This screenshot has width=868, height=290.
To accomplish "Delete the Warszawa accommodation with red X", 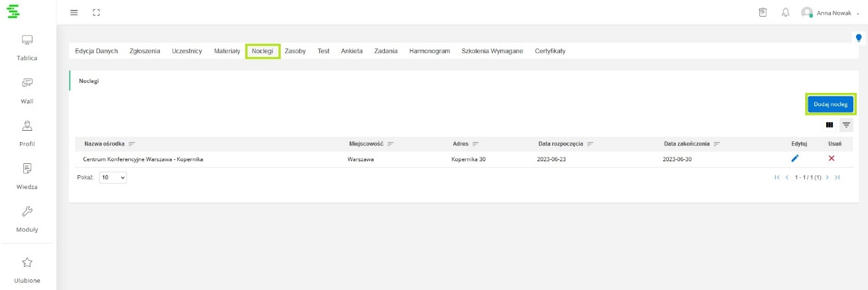I will tap(832, 159).
